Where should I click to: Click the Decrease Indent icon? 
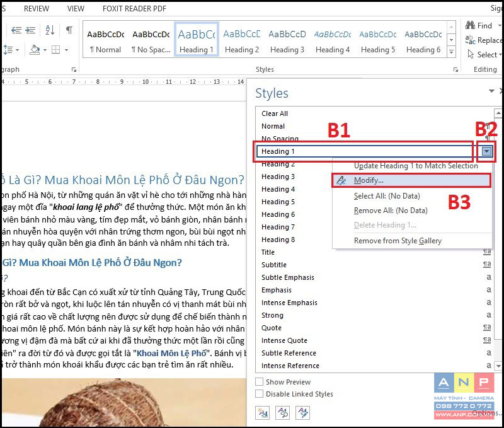coord(16,30)
